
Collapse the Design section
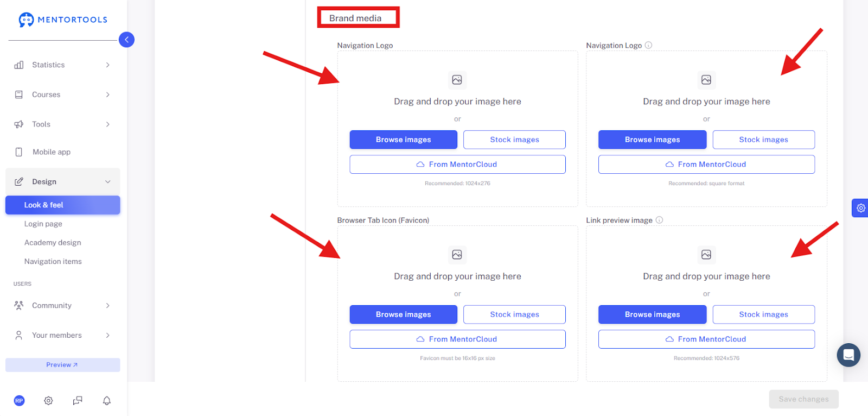point(63,181)
